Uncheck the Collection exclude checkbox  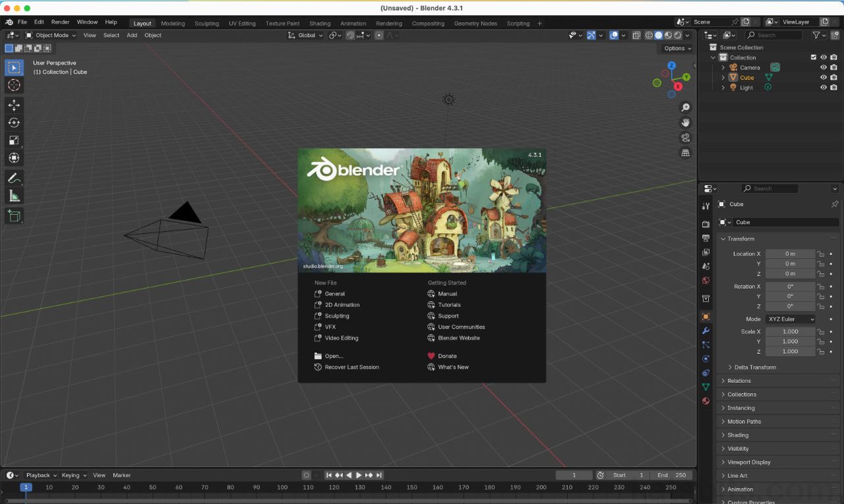tap(813, 57)
